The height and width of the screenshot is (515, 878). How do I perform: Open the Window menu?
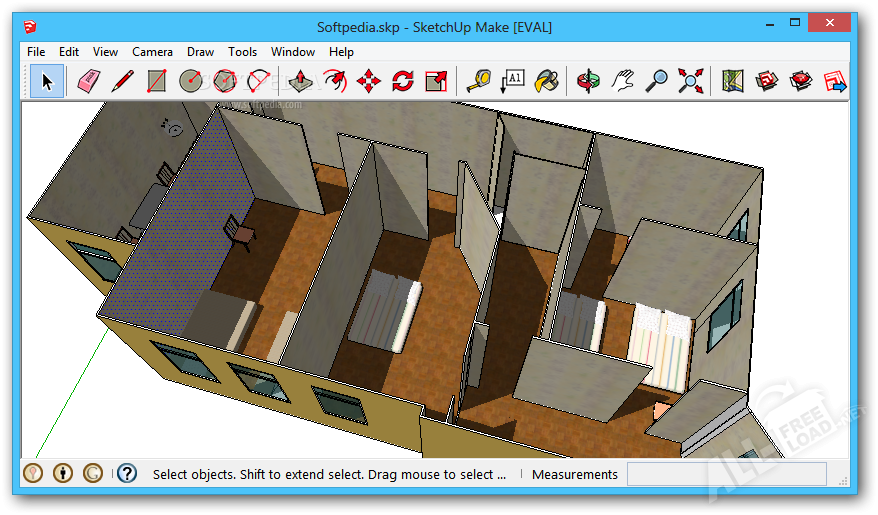tap(292, 52)
